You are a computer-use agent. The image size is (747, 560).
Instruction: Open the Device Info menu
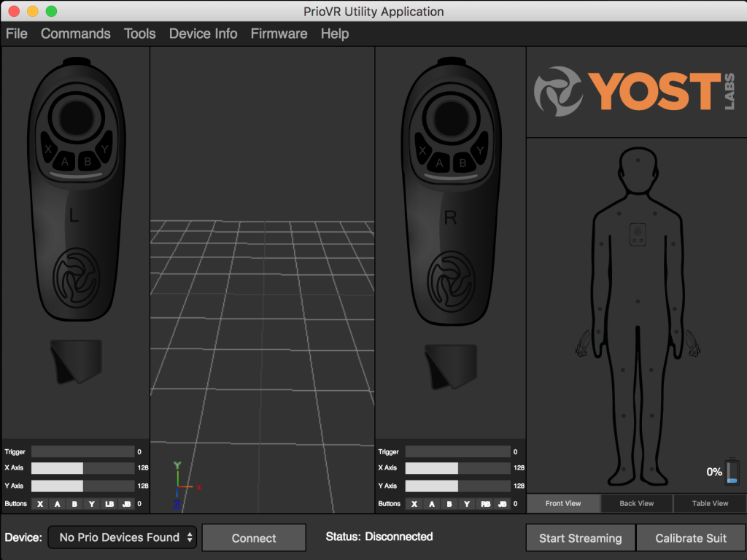203,34
